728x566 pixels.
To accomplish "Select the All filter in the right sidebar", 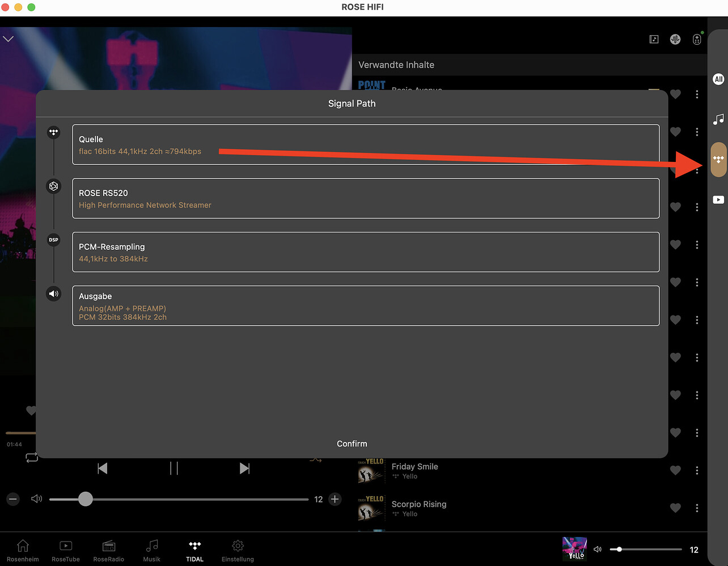I will click(x=718, y=79).
